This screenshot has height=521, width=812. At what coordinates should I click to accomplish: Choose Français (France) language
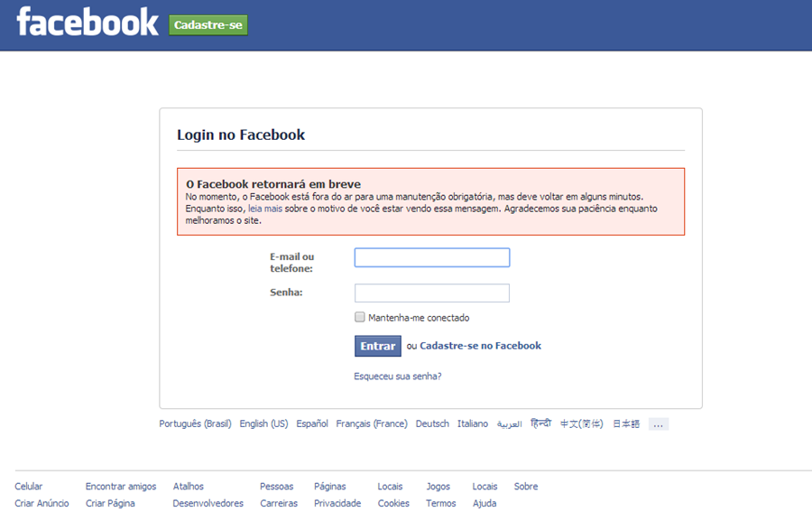372,423
